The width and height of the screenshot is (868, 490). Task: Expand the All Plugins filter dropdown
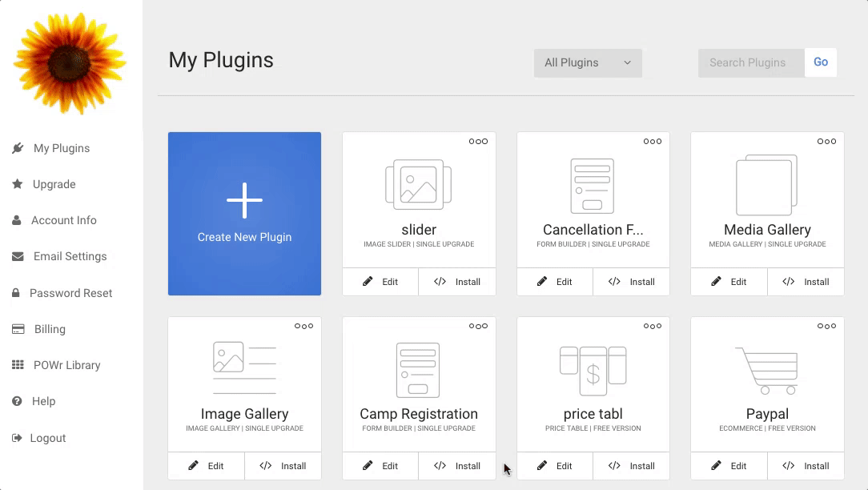(x=588, y=62)
